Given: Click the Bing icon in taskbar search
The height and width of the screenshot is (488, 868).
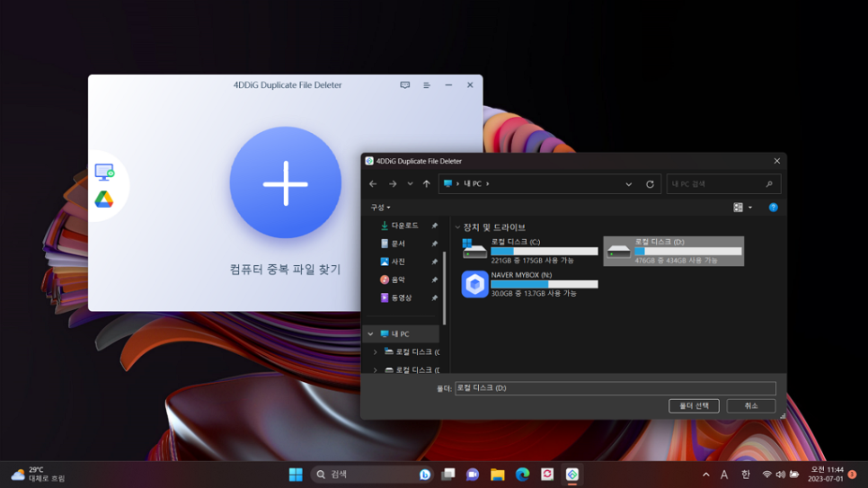Looking at the screenshot, I should pyautogui.click(x=425, y=475).
